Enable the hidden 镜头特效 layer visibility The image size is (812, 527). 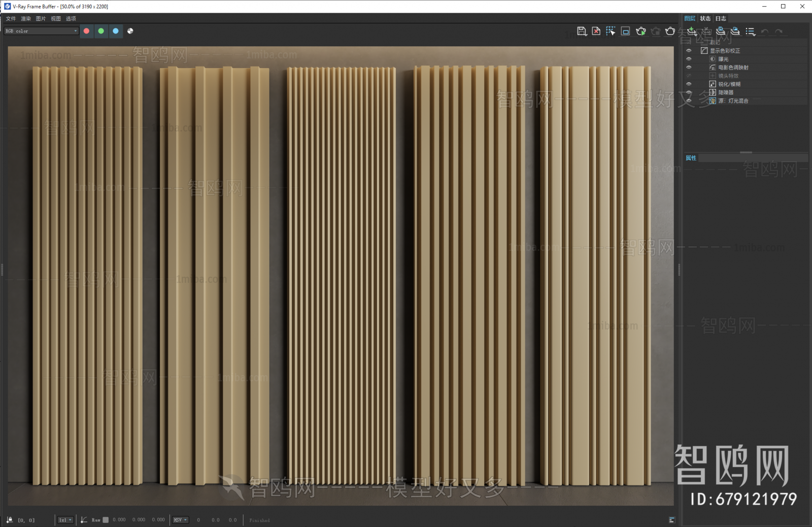689,76
